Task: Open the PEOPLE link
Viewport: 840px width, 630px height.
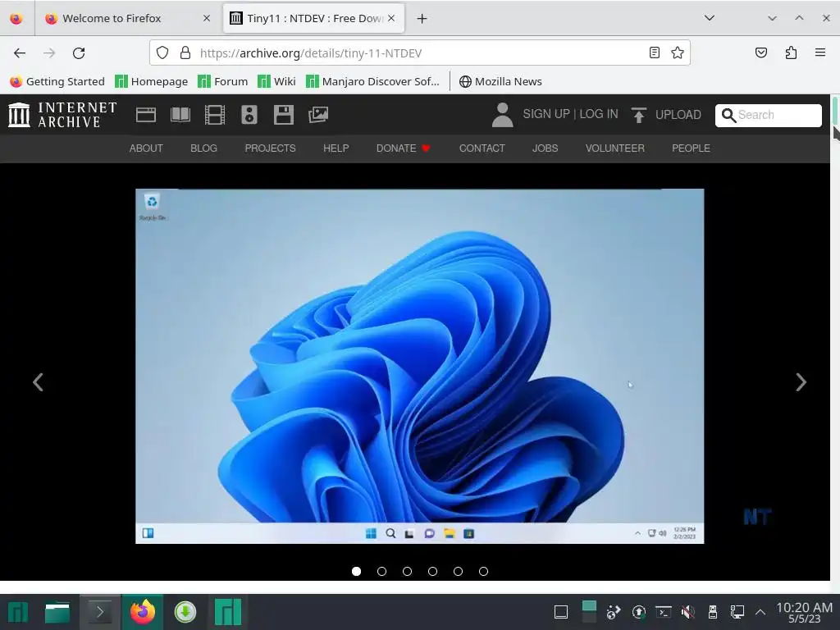Action: (x=691, y=148)
